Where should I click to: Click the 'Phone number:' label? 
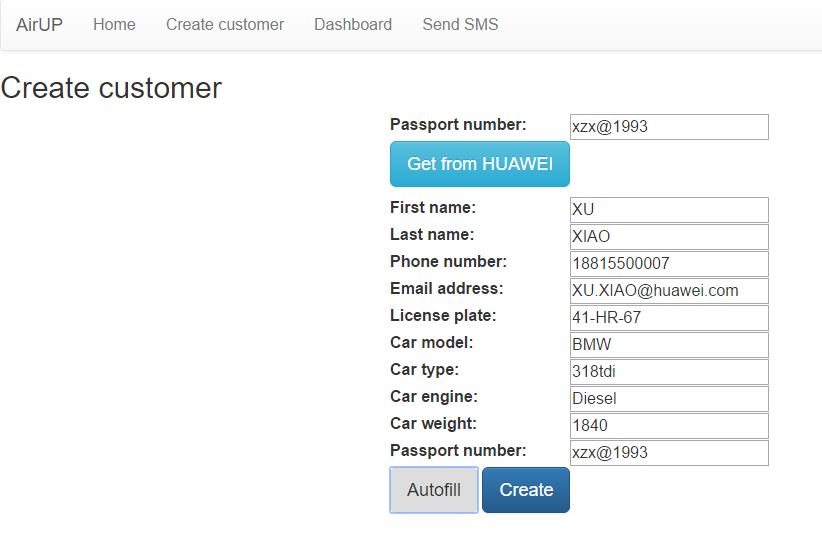(449, 262)
